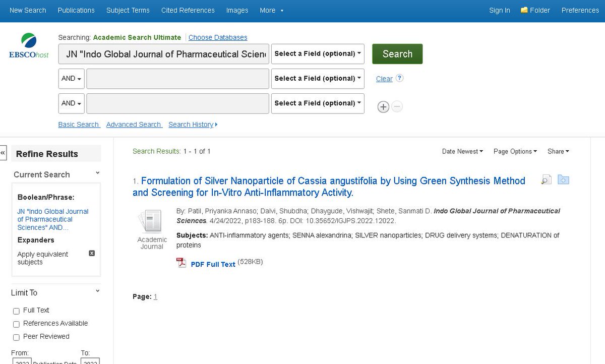Screen dimensions: 605x364
Task: Click Sign In
Action: click(500, 10)
